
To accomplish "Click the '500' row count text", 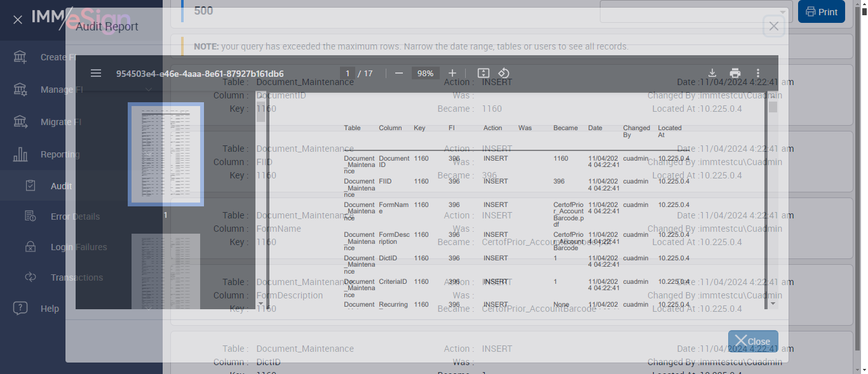I will (x=204, y=11).
